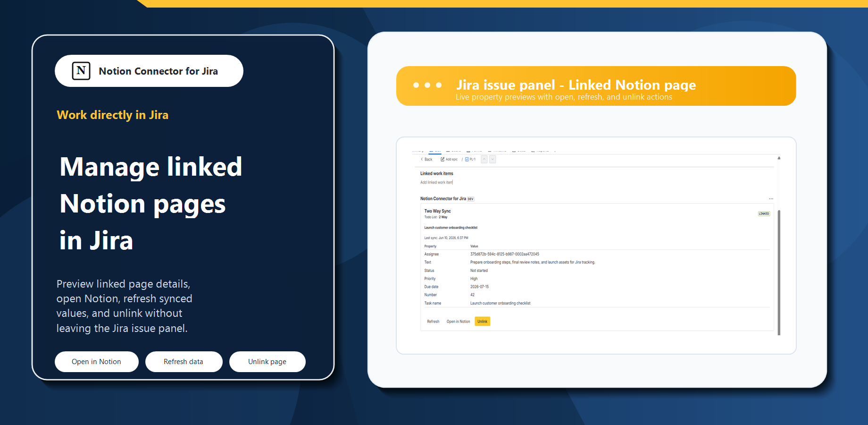The width and height of the screenshot is (868, 425).
Task: Click 'Open in Notion' inside the Jira panel
Action: pyautogui.click(x=458, y=322)
